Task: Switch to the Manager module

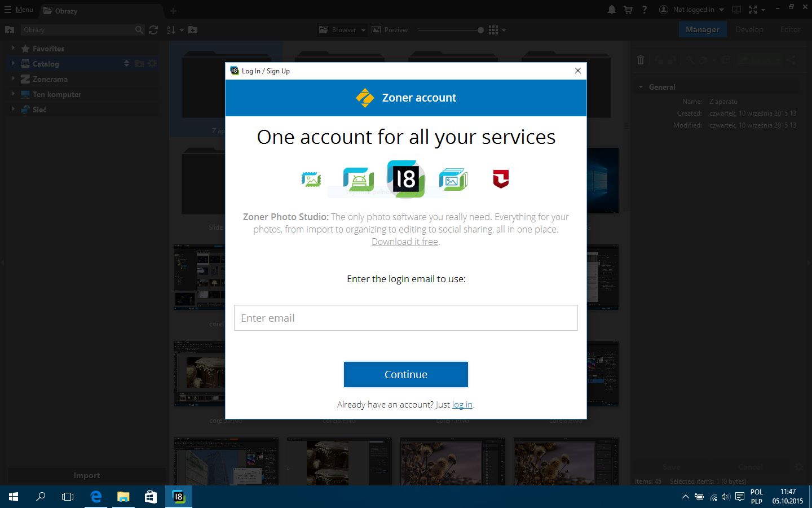Action: (x=703, y=29)
